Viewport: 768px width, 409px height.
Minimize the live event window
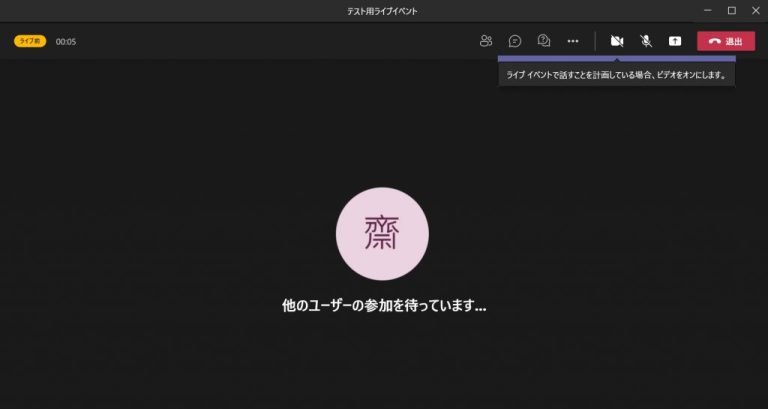(707, 10)
